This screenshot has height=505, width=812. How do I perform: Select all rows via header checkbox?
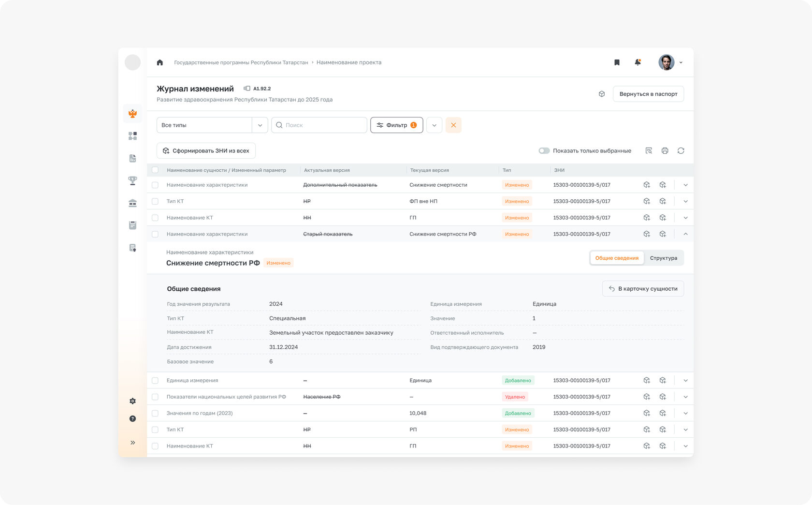(155, 170)
